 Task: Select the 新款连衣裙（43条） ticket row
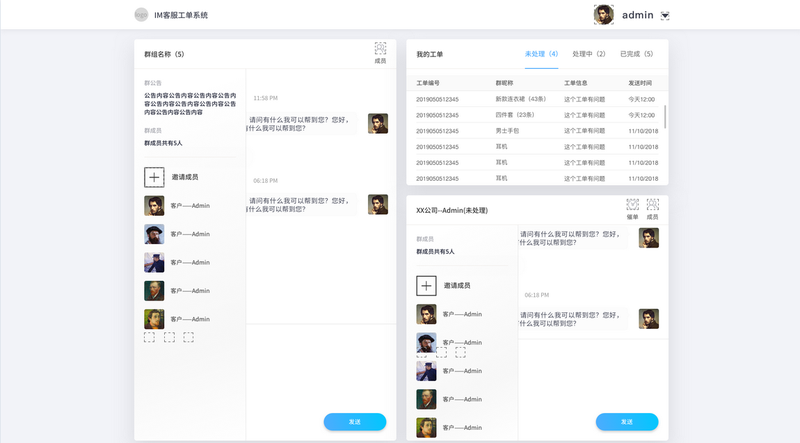point(536,99)
